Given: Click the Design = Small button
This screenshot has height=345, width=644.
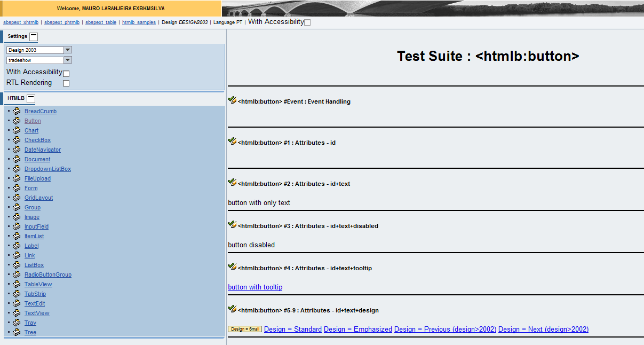Looking at the screenshot, I should click(x=245, y=329).
